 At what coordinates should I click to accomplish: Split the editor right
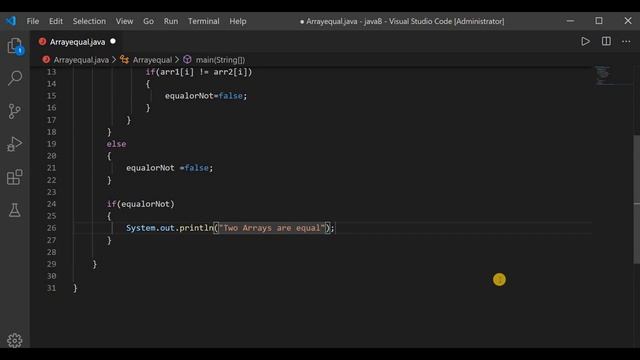click(606, 41)
